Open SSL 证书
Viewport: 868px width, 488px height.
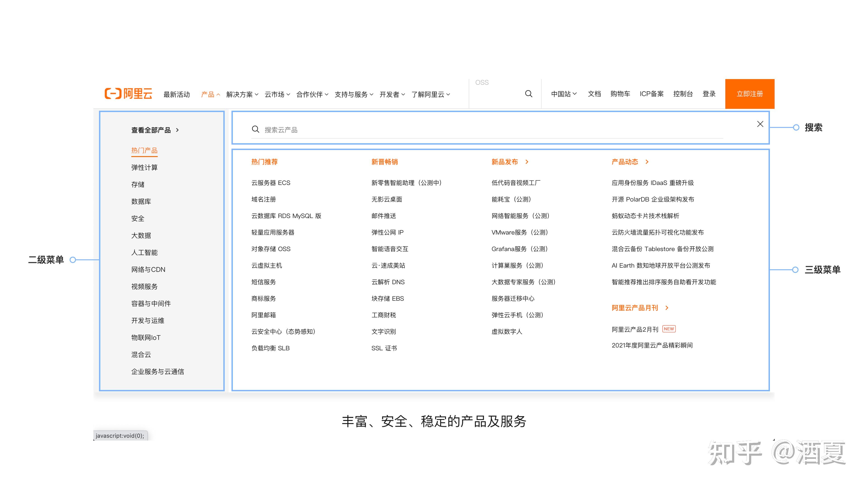(384, 348)
